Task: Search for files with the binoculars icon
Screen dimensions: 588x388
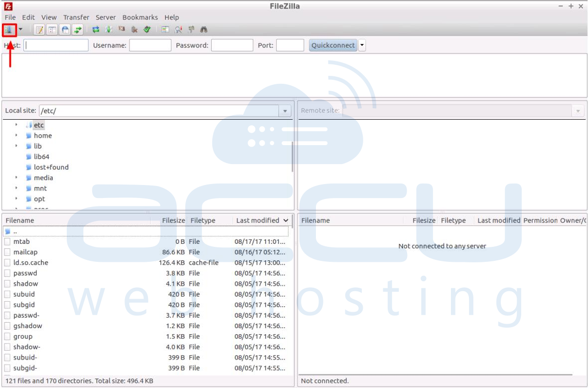Action: click(x=204, y=29)
